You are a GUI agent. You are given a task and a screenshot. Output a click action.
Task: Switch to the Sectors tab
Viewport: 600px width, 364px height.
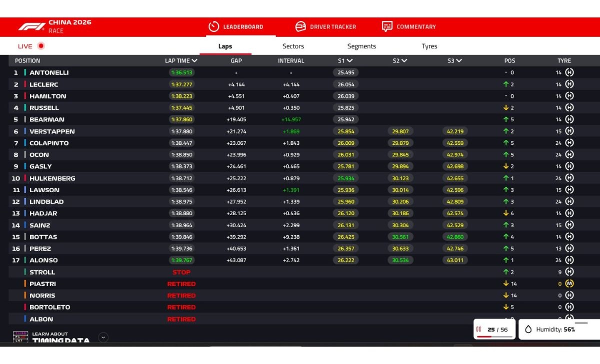click(x=293, y=46)
